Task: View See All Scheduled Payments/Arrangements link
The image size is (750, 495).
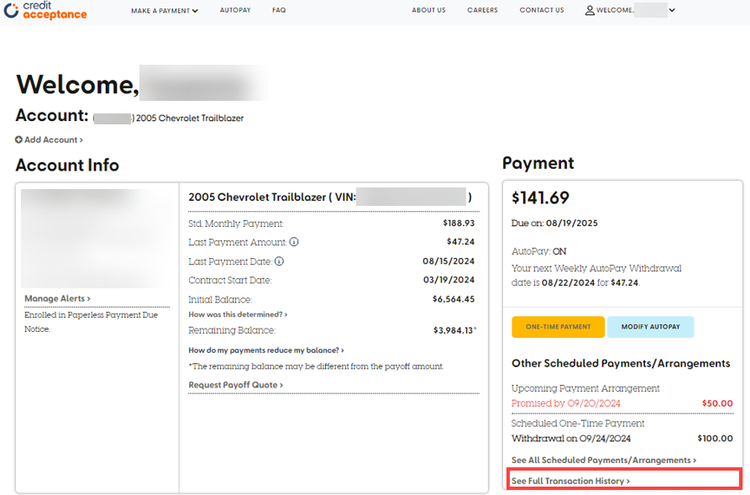Action: pyautogui.click(x=603, y=460)
